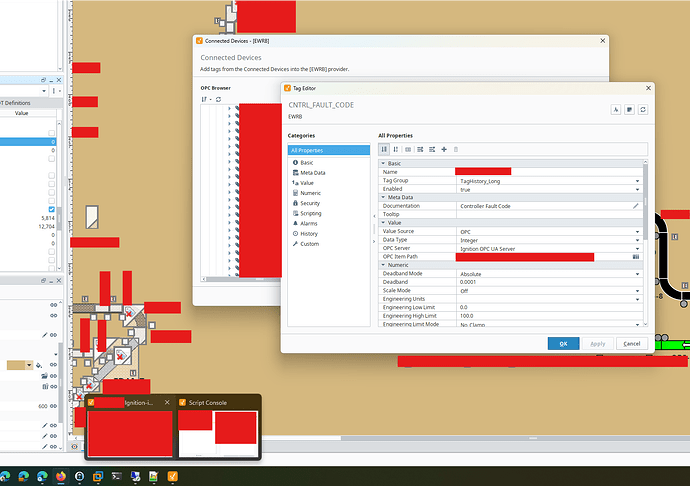Open the OPC Browser sort options icon
The image size is (690, 486).
[205, 99]
